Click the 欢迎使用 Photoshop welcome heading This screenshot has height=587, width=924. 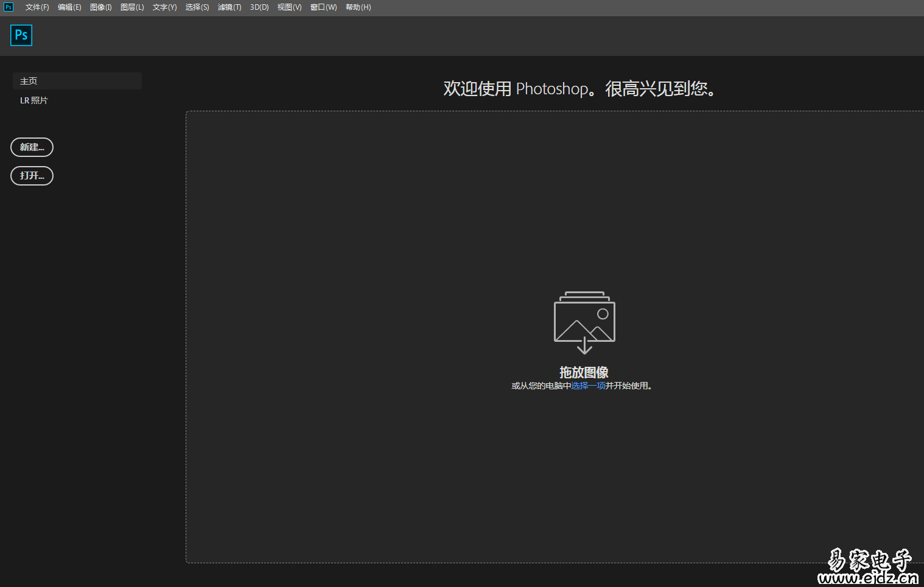[579, 89]
